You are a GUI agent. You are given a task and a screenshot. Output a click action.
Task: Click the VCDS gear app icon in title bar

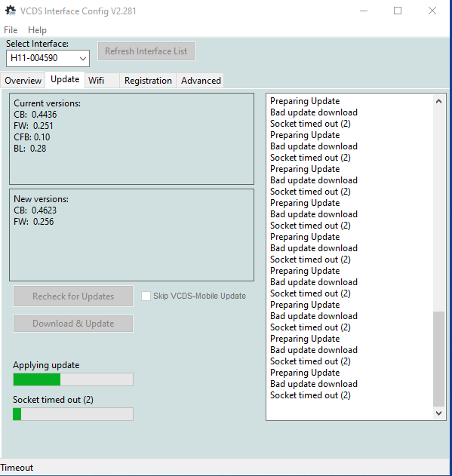point(11,11)
